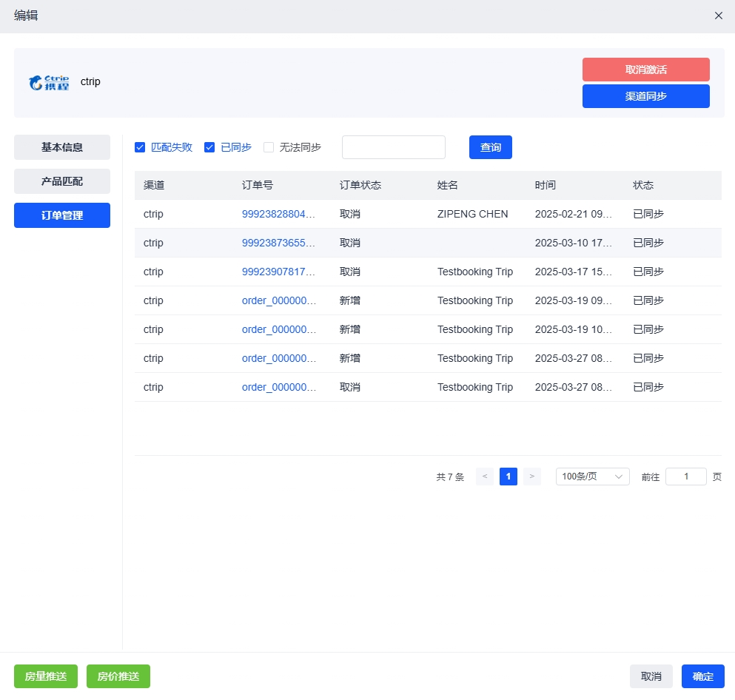This screenshot has width=735, height=700.
Task: Uncheck the 匹配失败 checkbox
Action: [x=140, y=147]
